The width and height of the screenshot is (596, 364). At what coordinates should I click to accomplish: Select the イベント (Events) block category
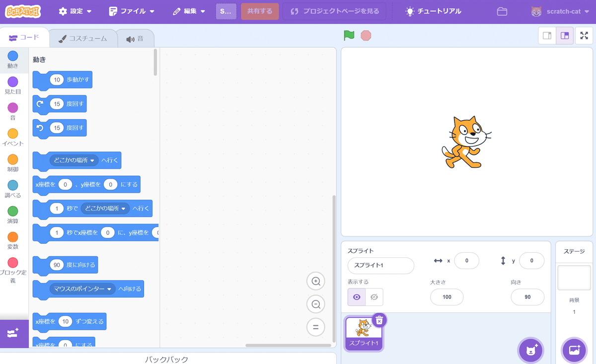click(13, 138)
